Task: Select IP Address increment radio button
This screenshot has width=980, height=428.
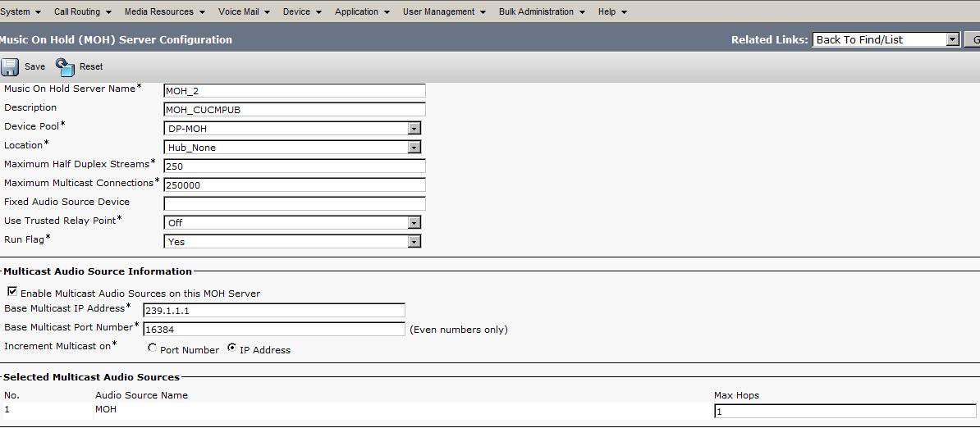Action: click(231, 348)
